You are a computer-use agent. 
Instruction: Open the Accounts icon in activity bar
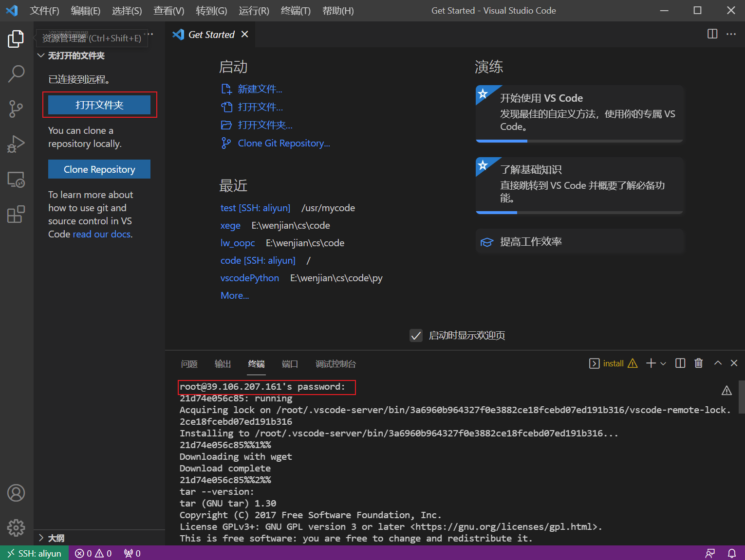16,493
